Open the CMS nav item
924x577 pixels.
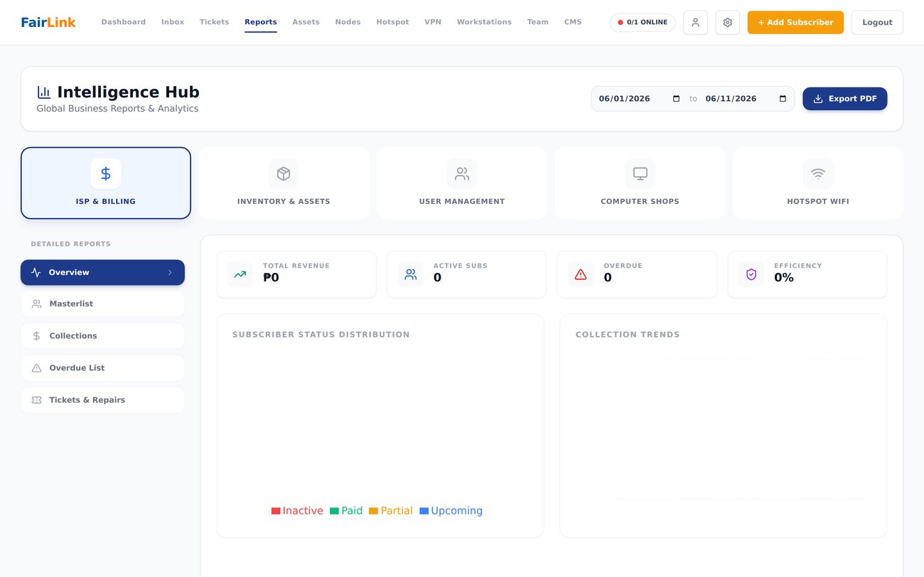tap(573, 22)
